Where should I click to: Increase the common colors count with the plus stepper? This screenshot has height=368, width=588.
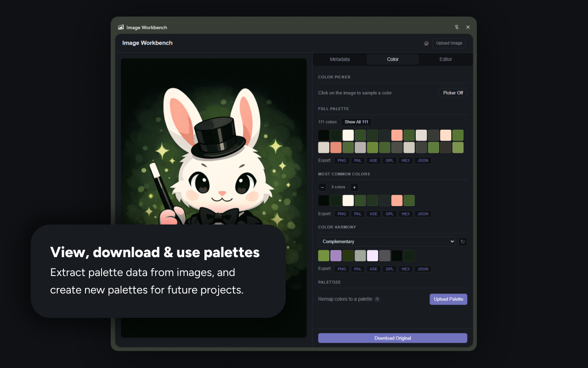coord(354,187)
